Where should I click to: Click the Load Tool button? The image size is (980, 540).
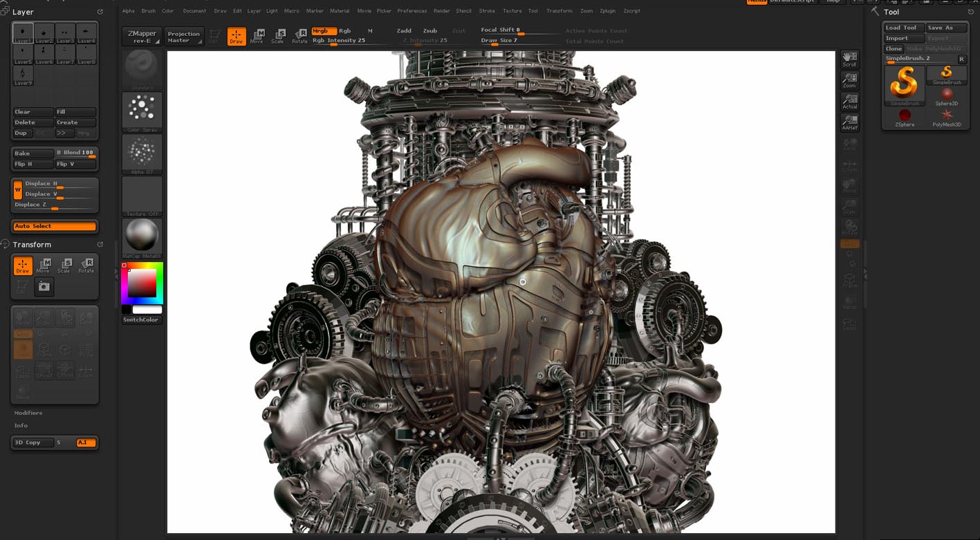point(905,28)
